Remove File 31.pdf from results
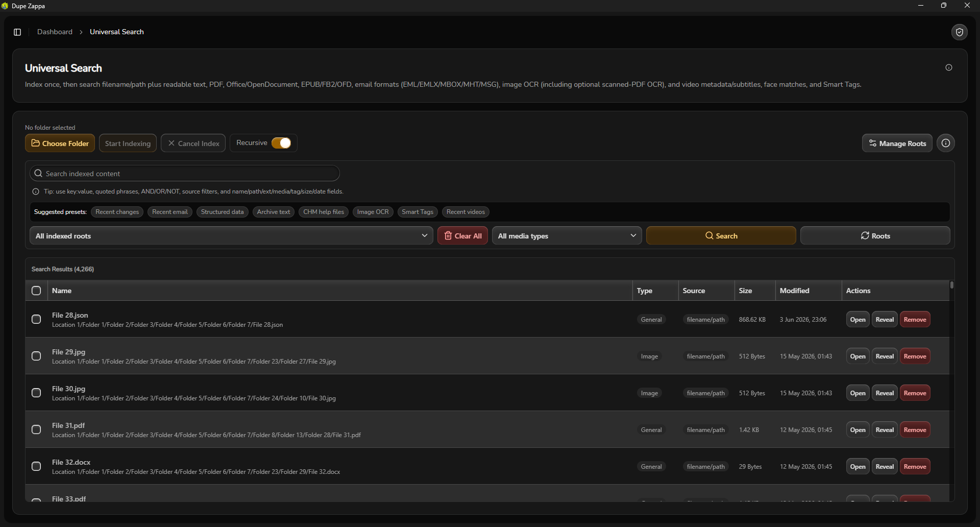Viewport: 980px width, 527px height. coord(915,430)
